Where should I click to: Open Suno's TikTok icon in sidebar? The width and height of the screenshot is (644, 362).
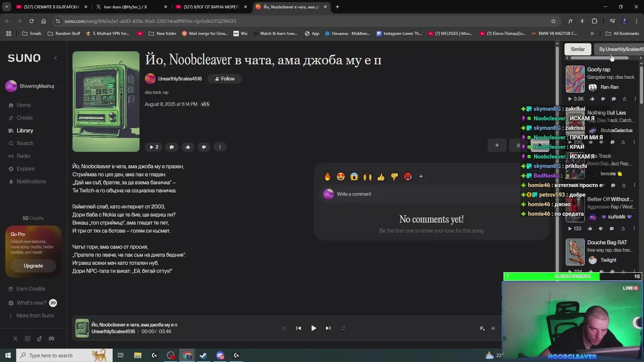click(39, 339)
